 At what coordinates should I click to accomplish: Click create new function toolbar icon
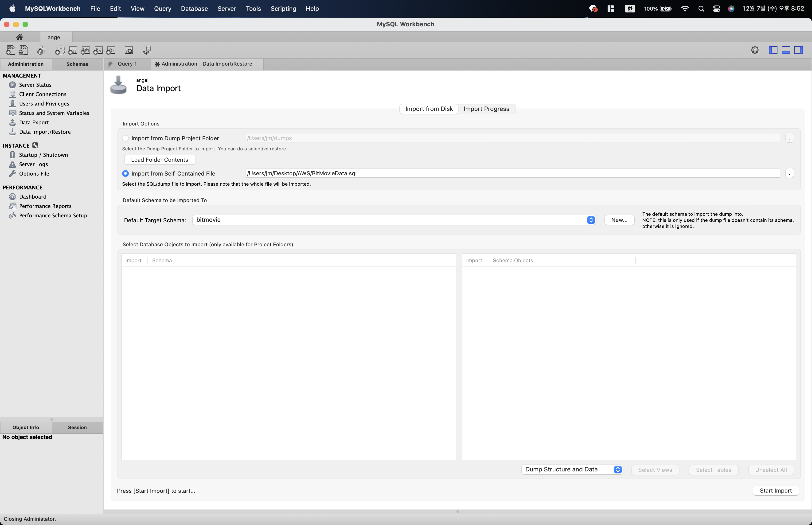click(x=111, y=50)
